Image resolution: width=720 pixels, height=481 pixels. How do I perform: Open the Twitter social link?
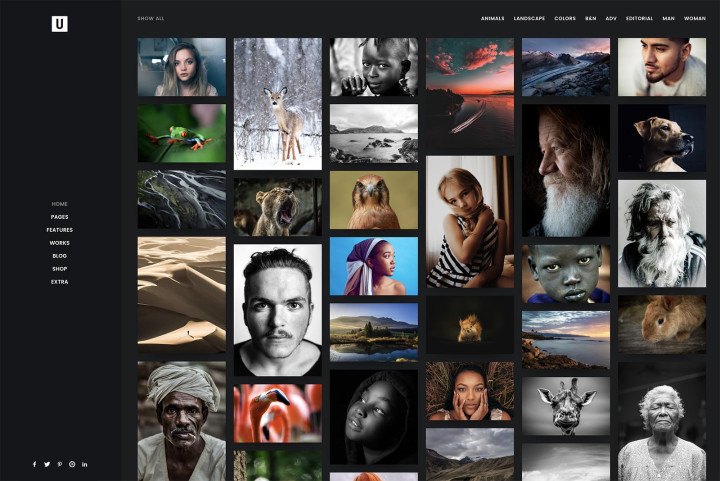pos(47,464)
